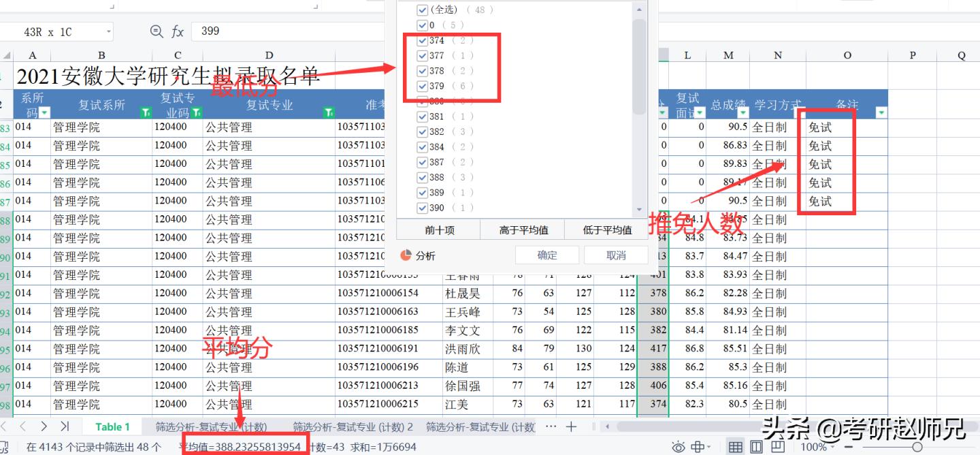Click the fx insert function icon
The width and height of the screenshot is (980, 455).
pyautogui.click(x=178, y=30)
